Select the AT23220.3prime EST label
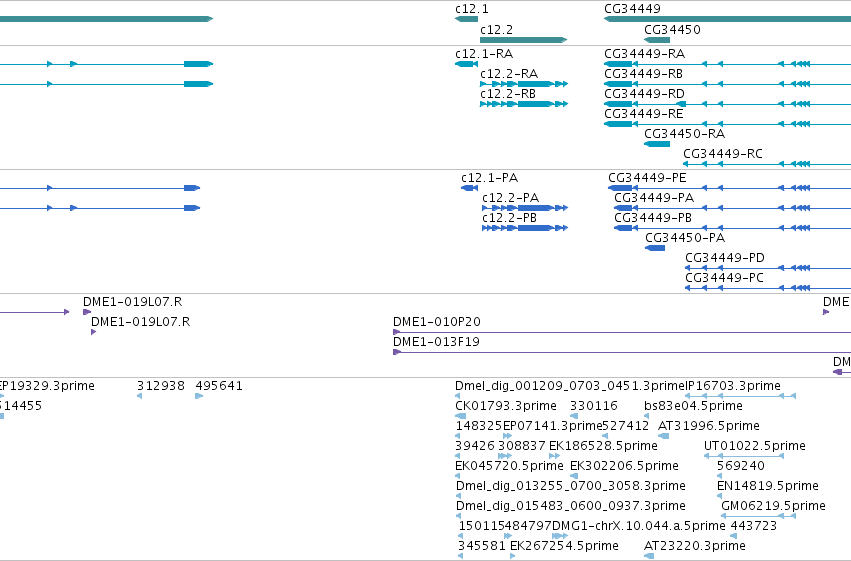The image size is (851, 561). click(x=695, y=547)
